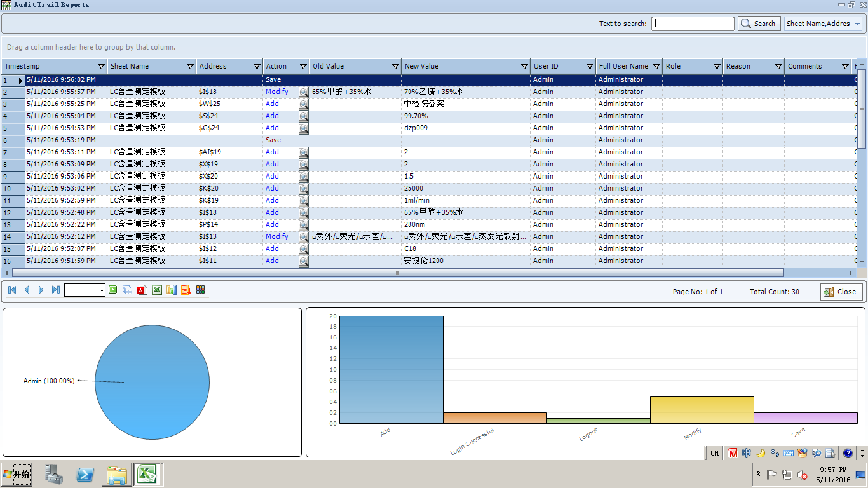Image resolution: width=868 pixels, height=488 pixels.
Task: Jump to the last page of results
Action: click(x=56, y=290)
